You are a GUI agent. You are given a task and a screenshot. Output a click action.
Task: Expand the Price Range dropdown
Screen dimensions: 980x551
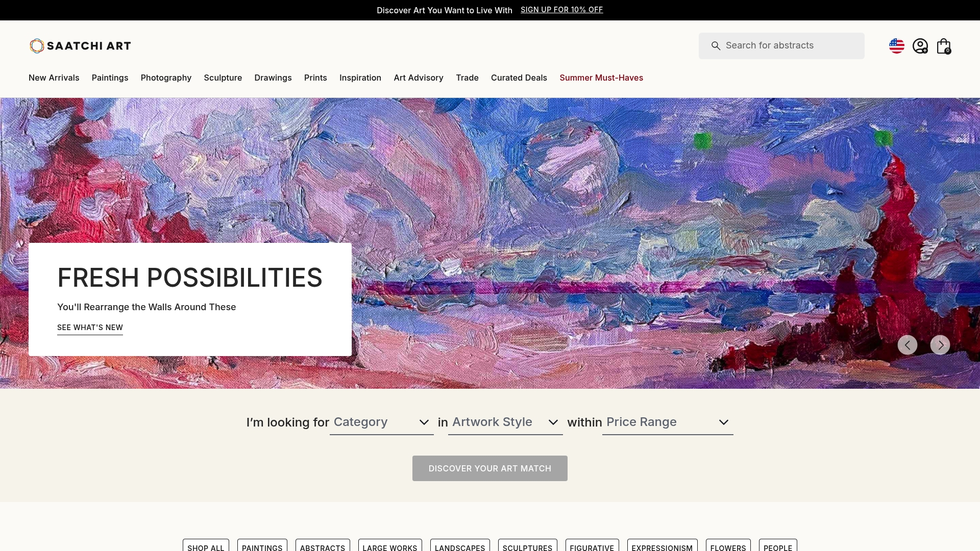point(668,422)
